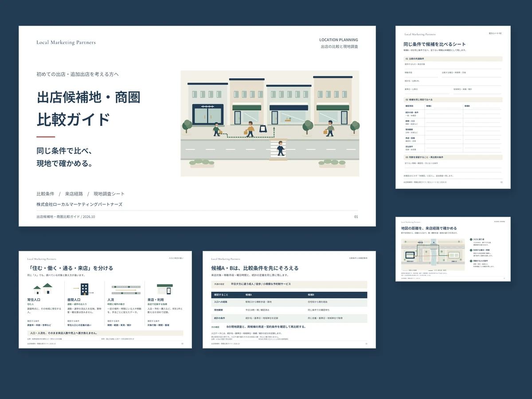Click the 常住人口 heading

pyautogui.click(x=34, y=300)
